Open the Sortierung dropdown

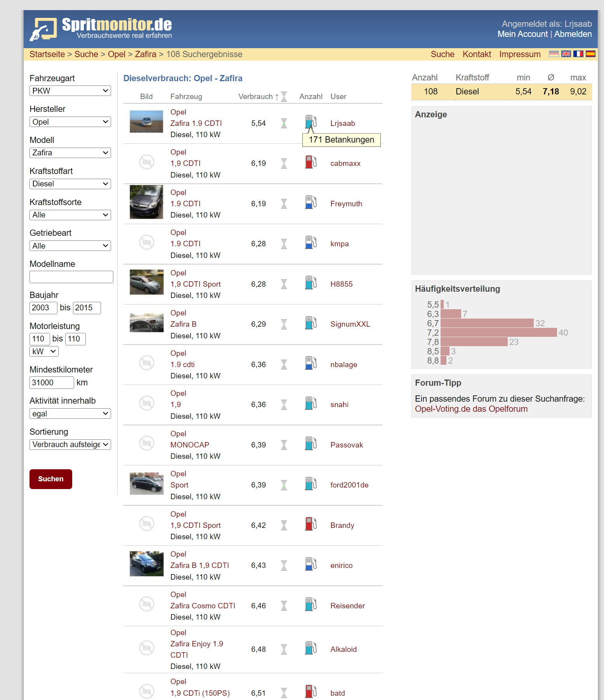[70, 444]
